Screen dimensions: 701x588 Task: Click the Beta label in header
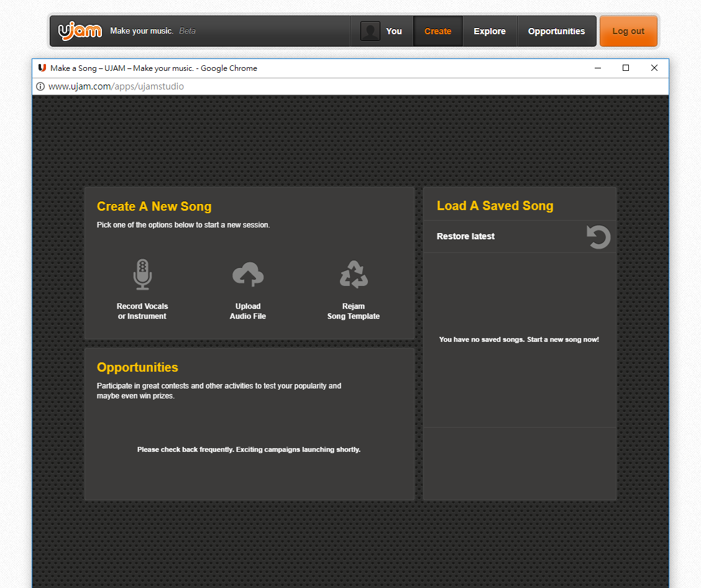click(x=187, y=31)
